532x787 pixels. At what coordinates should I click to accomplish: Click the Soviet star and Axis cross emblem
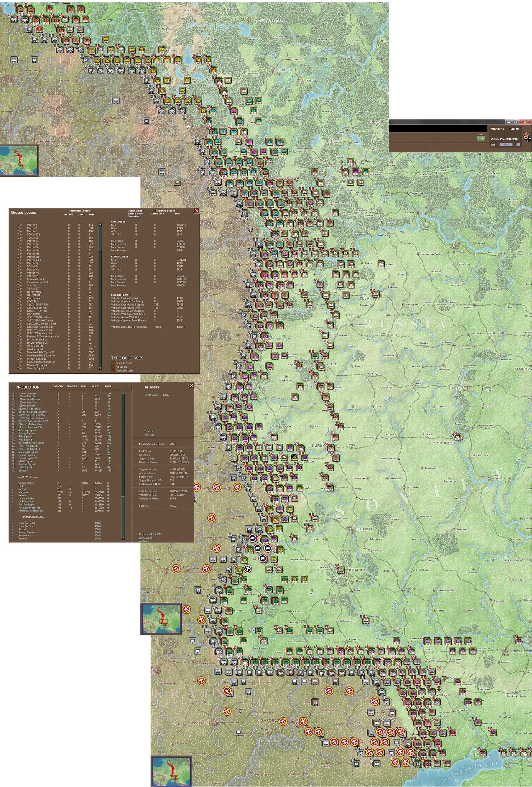click(527, 137)
